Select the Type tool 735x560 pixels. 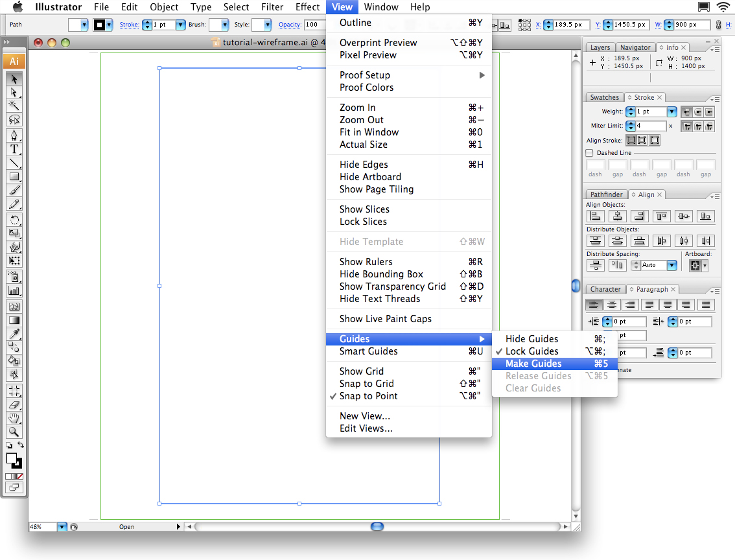(14, 150)
